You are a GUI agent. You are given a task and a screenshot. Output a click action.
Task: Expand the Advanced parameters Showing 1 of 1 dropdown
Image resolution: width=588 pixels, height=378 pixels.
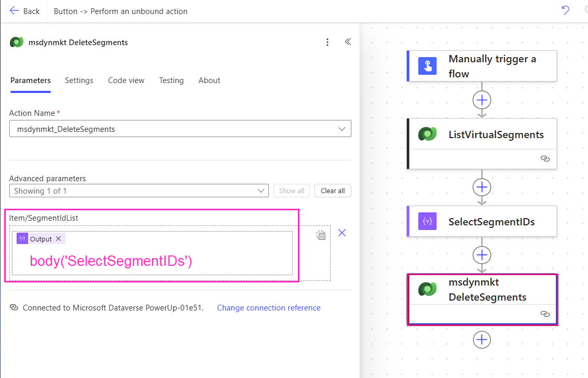[x=139, y=191]
